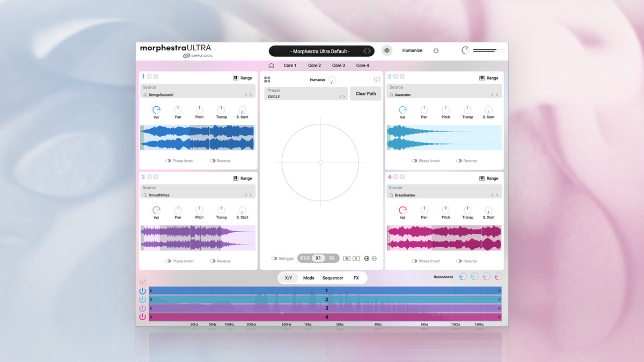
Task: Click the hexagon core icon near Humanize
Action: pos(387,50)
